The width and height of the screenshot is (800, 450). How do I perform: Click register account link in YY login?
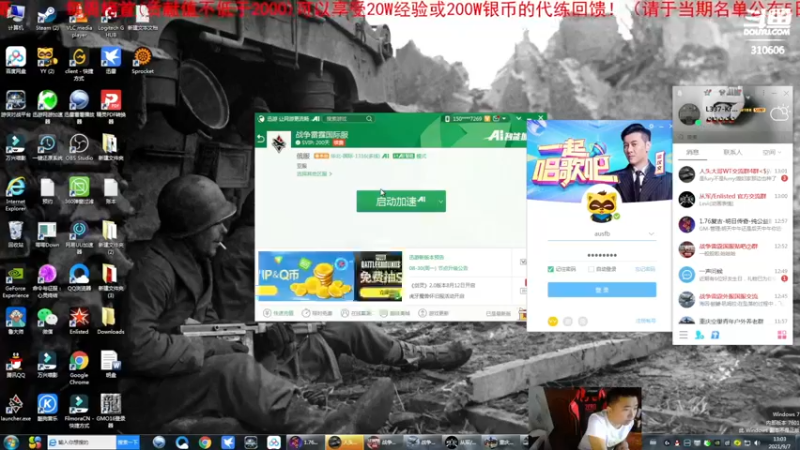pyautogui.click(x=645, y=321)
